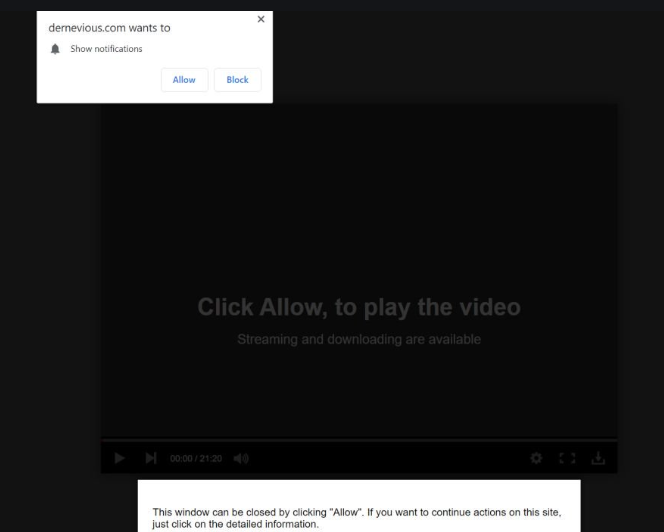
Task: Click the 00:00 / 21:20 time display
Action: point(196,459)
